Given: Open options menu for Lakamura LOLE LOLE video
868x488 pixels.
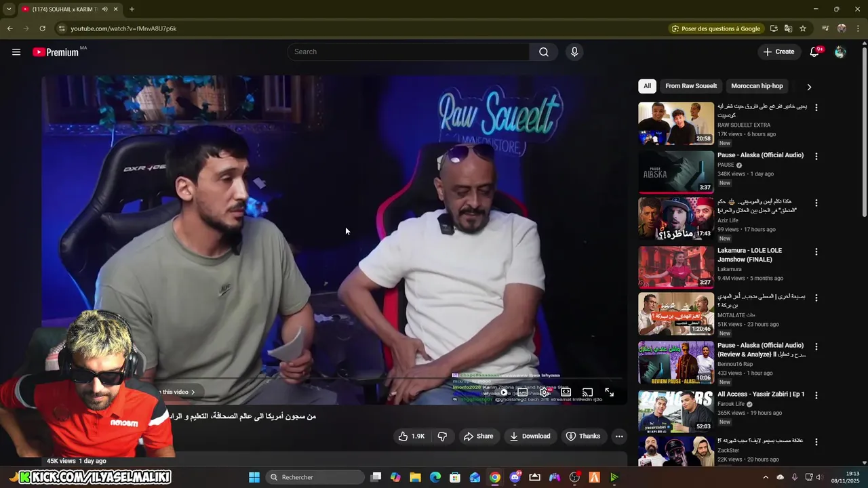Looking at the screenshot, I should point(816,251).
